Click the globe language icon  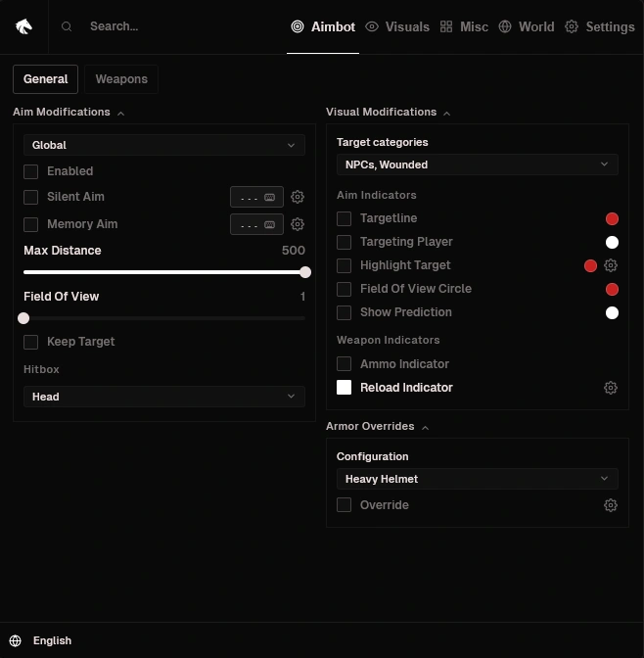point(15,640)
